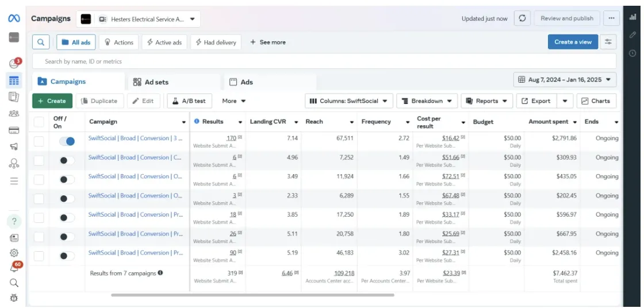The image size is (644, 308).
Task: Toggle on the campaign spending $202.45
Action: click(67, 199)
